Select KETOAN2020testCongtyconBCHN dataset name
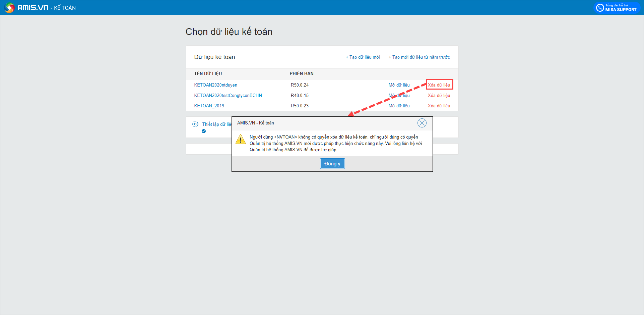Screen dimensions: 644x315 pyautogui.click(x=228, y=96)
